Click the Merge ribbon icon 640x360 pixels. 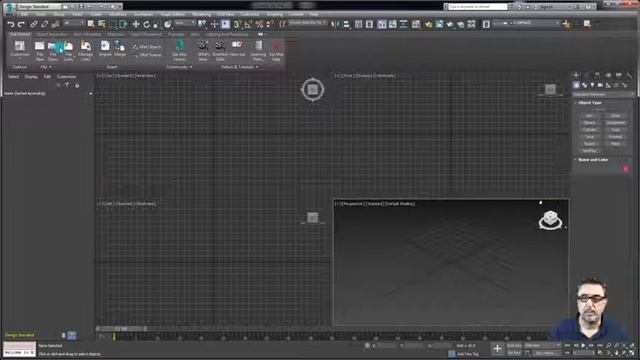click(120, 49)
